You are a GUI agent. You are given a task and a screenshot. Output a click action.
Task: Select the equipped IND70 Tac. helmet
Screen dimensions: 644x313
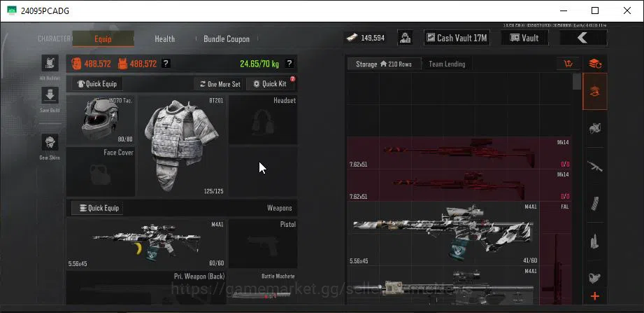click(101, 120)
